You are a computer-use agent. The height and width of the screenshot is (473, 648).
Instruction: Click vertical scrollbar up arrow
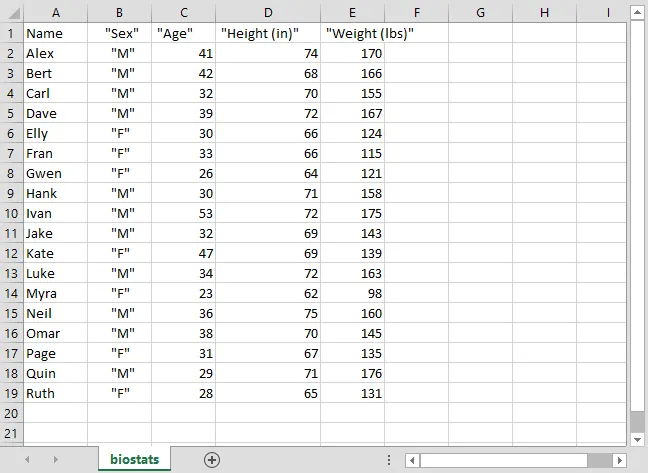(x=637, y=12)
